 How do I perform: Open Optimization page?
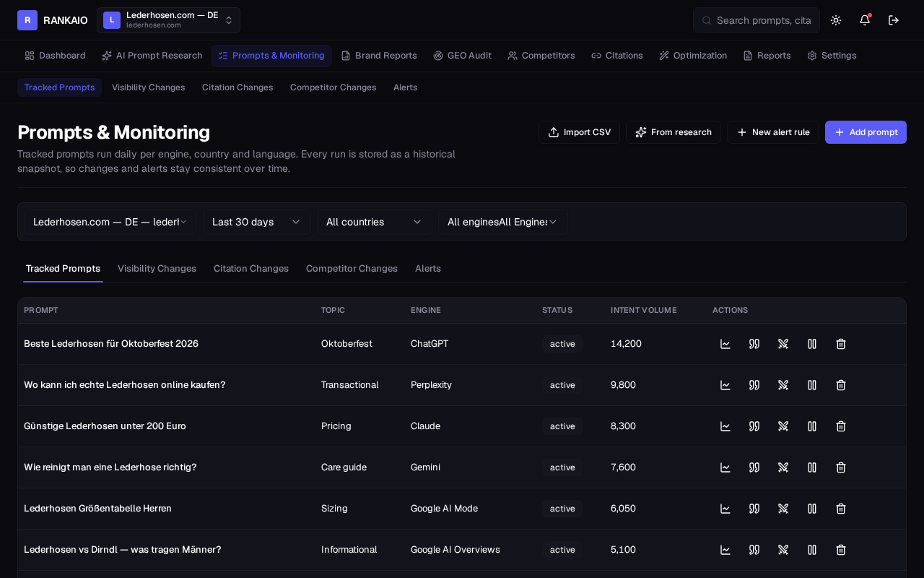point(693,56)
